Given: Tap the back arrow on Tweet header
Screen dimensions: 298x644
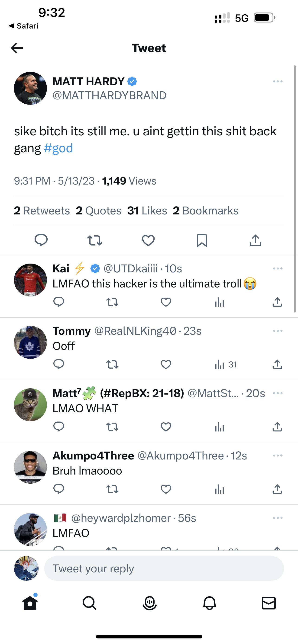Looking at the screenshot, I should [17, 48].
